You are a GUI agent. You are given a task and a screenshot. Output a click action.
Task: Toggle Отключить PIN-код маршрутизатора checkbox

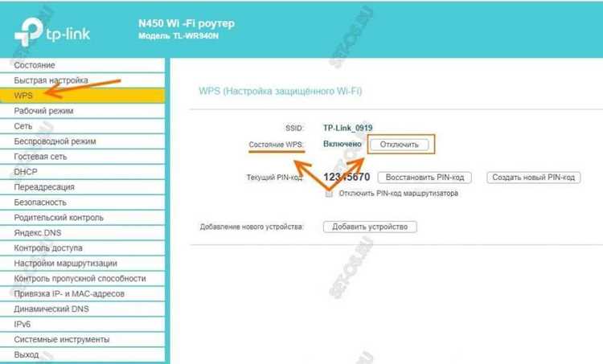329,194
